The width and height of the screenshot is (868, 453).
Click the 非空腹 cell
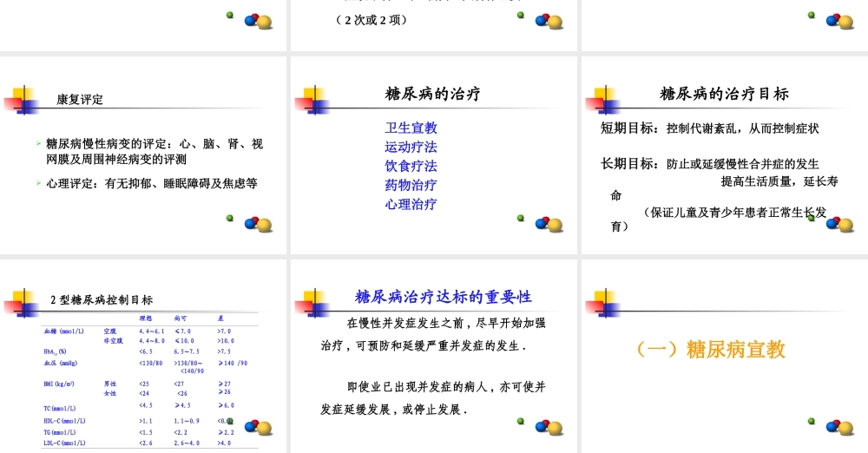113,340
